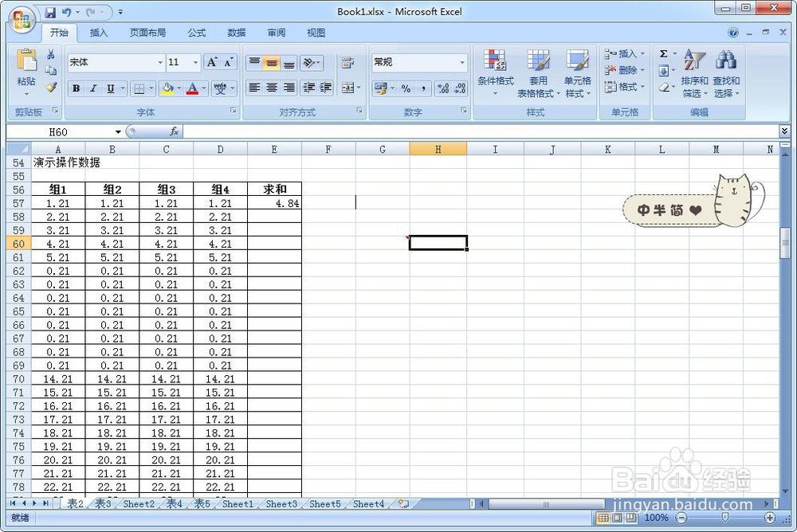
Task: Apply comma style
Action: tap(423, 88)
